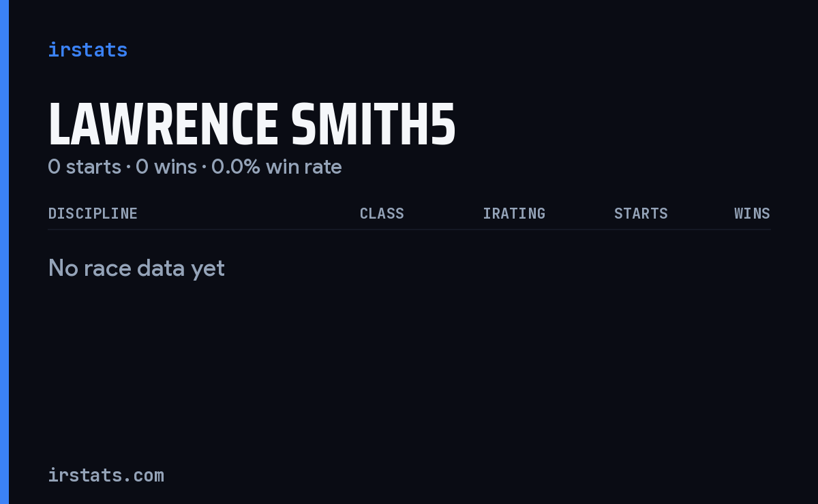Click the '0 wins' stat text

[x=166, y=166]
